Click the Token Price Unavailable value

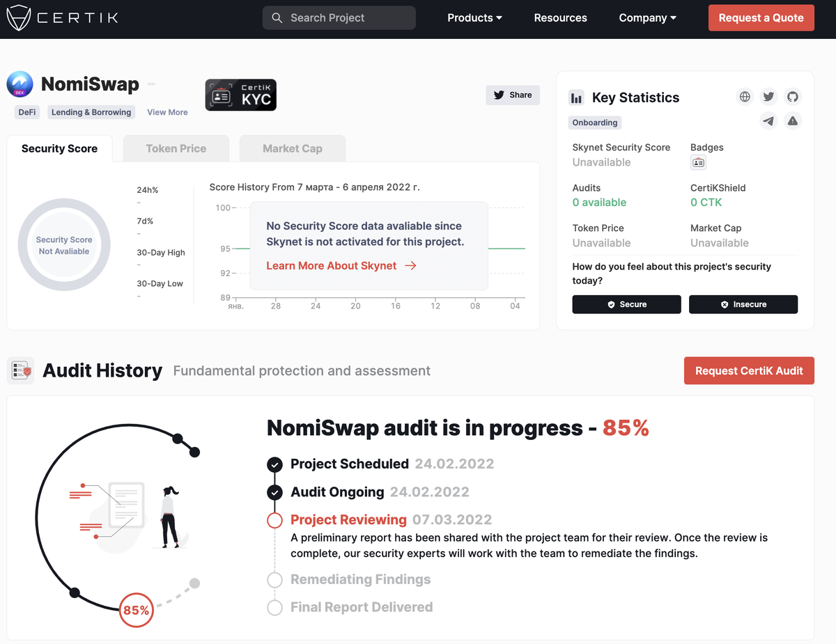601,243
